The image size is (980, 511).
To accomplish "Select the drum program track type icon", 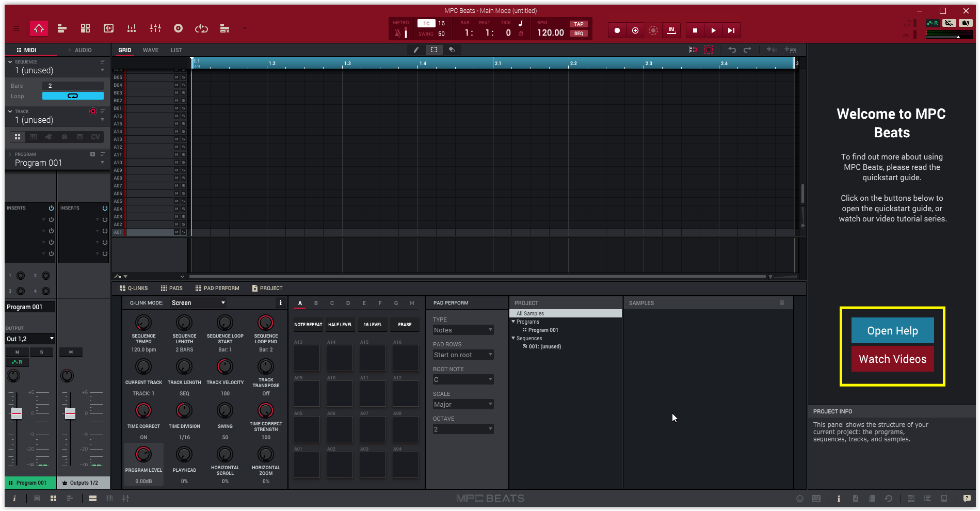I will (18, 137).
